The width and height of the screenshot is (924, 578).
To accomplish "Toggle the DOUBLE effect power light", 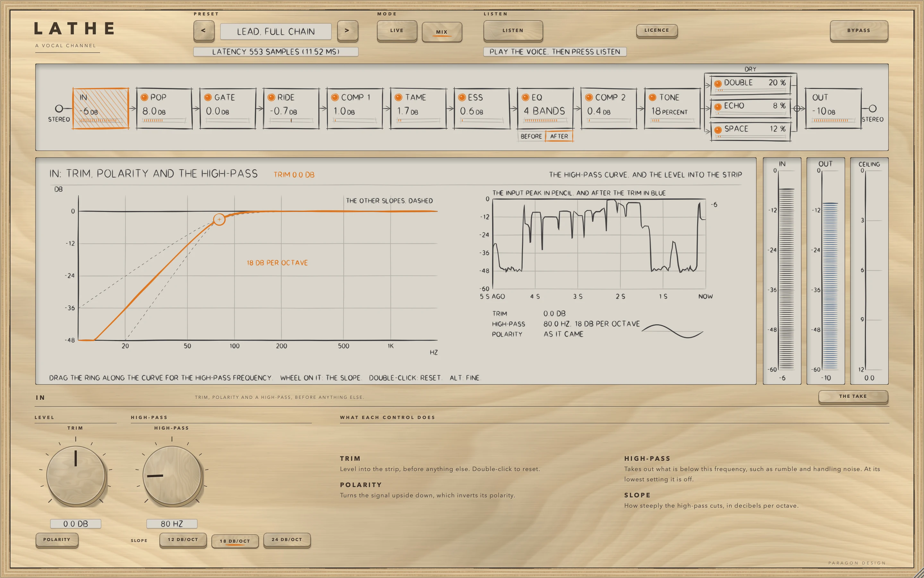I will tap(718, 83).
